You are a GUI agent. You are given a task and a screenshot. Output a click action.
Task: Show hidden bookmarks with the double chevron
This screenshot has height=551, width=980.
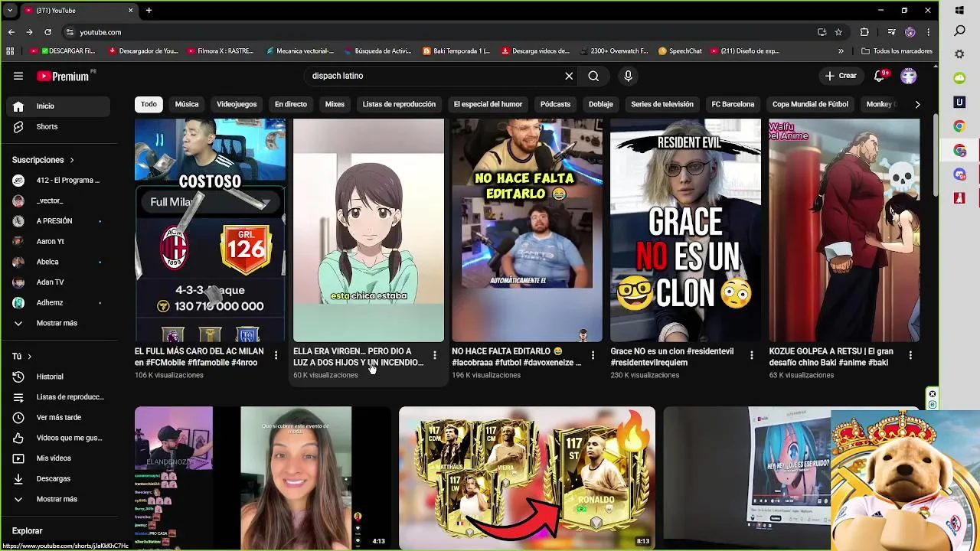click(x=841, y=51)
